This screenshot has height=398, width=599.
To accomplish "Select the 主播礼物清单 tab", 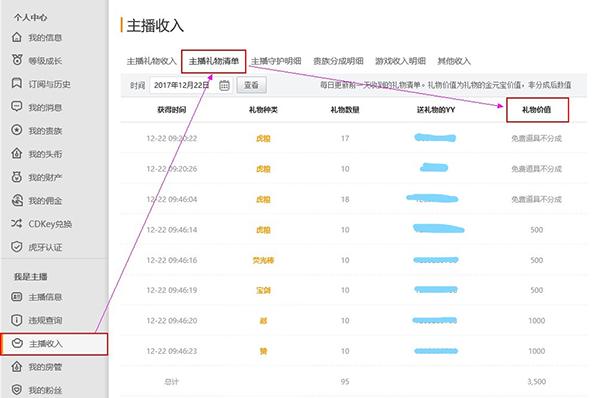I will point(214,61).
